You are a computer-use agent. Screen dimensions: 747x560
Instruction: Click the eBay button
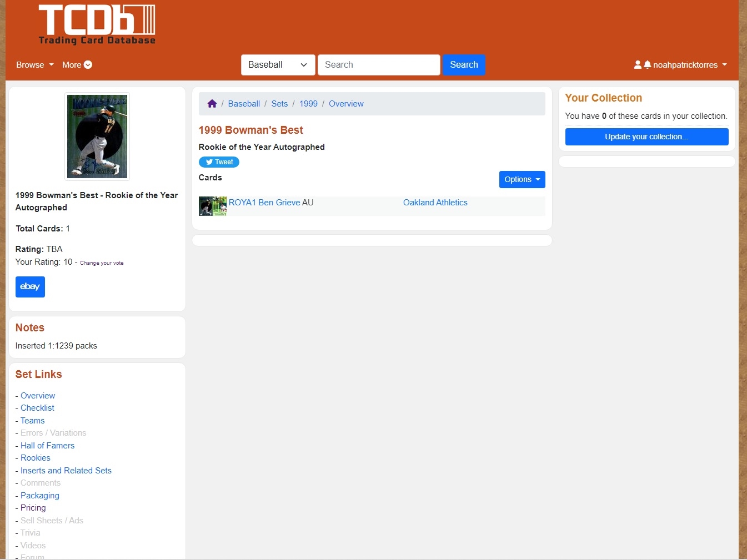pos(30,287)
